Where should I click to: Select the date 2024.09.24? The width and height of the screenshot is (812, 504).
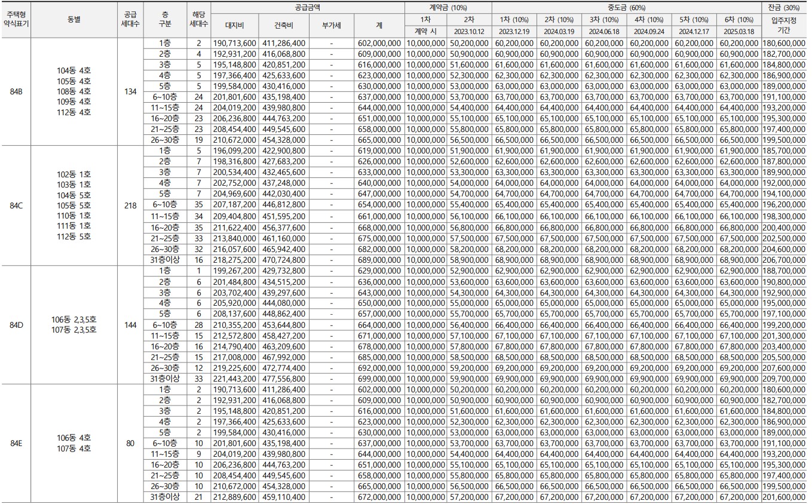click(649, 32)
